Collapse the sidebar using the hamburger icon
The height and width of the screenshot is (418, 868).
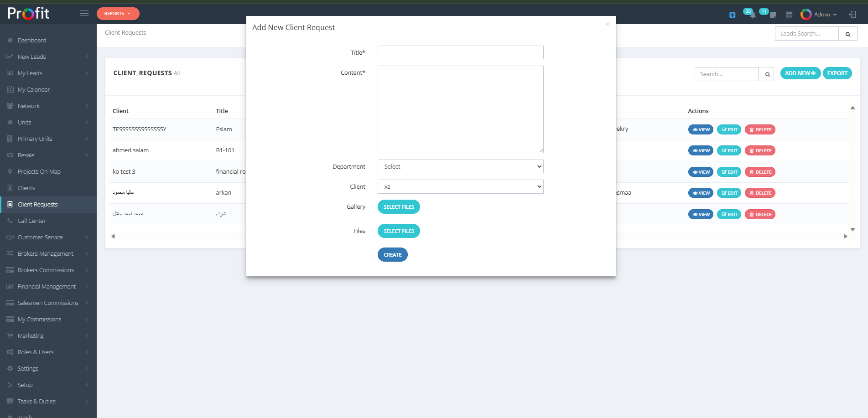tap(84, 13)
